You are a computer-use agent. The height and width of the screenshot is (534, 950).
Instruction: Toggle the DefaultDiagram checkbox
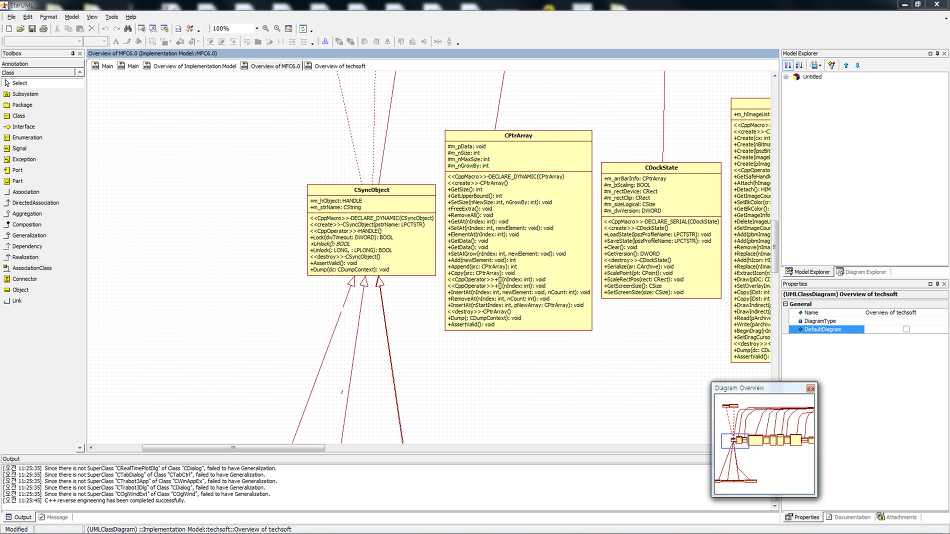906,329
